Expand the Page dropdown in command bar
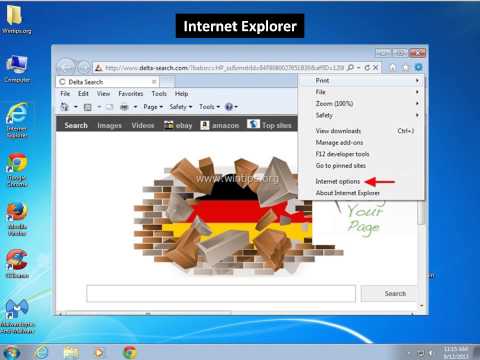Viewport: 480px width, 360px height. point(153,107)
